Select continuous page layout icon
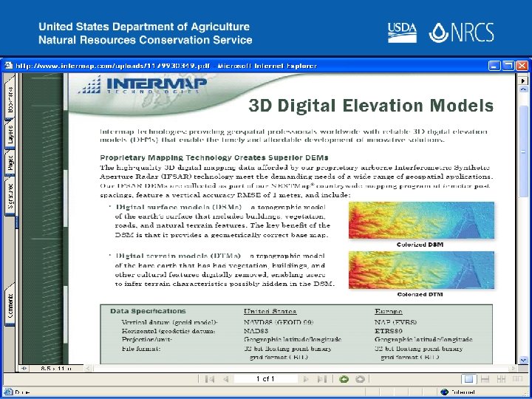This screenshot has height=399, width=532. (x=485, y=379)
